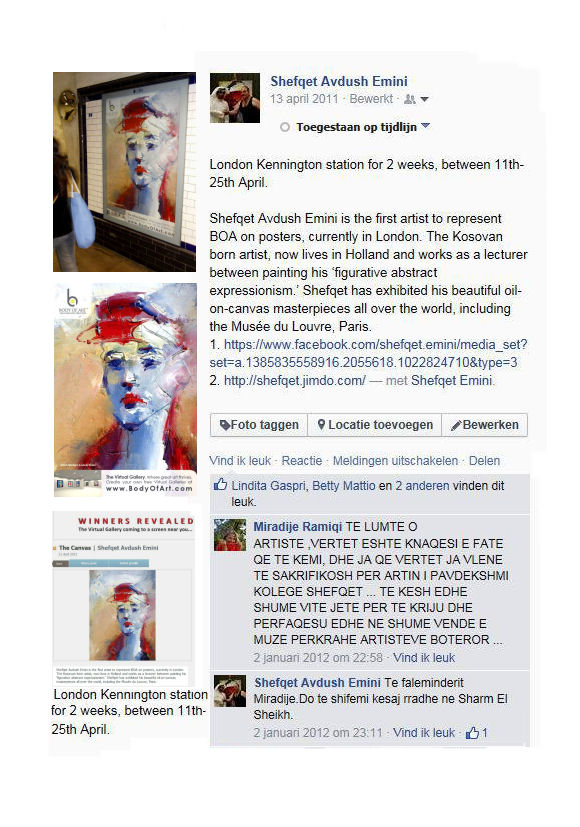Viewport: 580px width, 827px height.
Task: Open Miradije Ramiqi's comment avatar
Action: click(x=230, y=535)
